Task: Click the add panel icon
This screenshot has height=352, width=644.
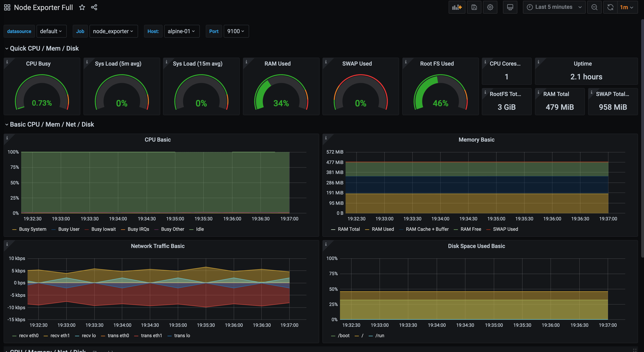Action: pyautogui.click(x=457, y=7)
